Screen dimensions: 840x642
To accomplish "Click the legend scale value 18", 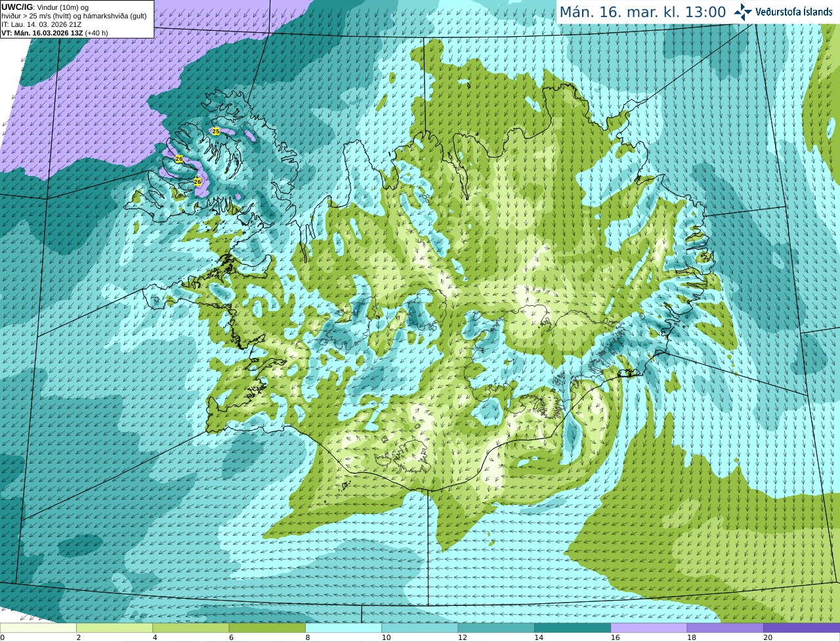I will tap(692, 637).
